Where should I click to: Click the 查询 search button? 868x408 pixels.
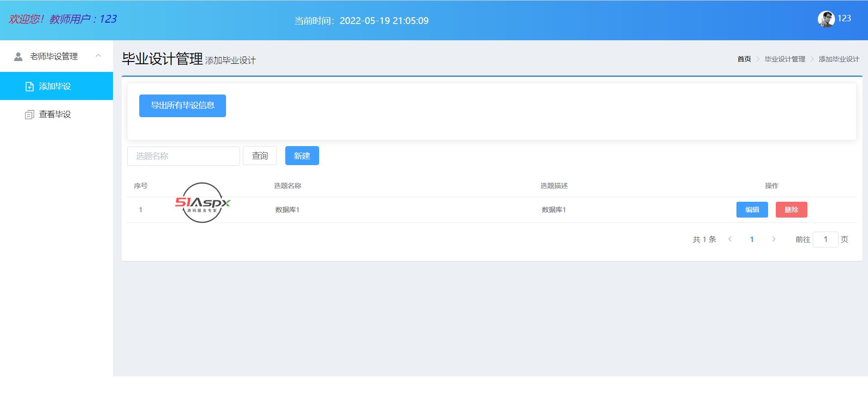(x=259, y=156)
